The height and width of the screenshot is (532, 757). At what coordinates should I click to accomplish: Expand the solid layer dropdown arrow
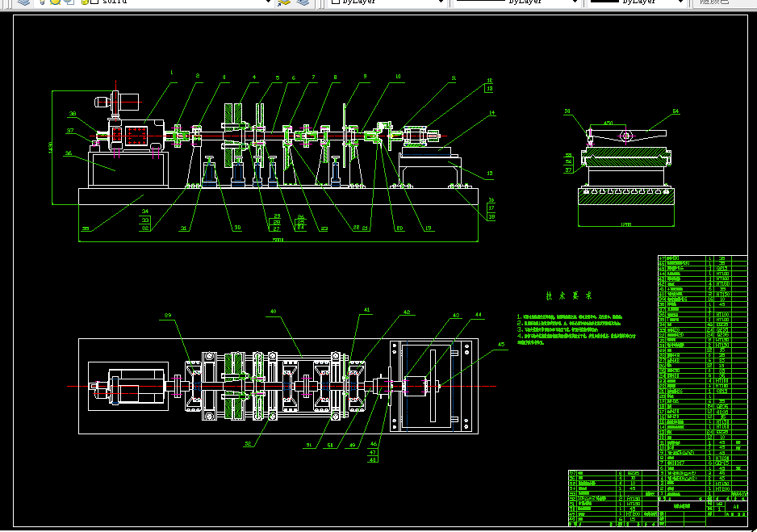268,2
